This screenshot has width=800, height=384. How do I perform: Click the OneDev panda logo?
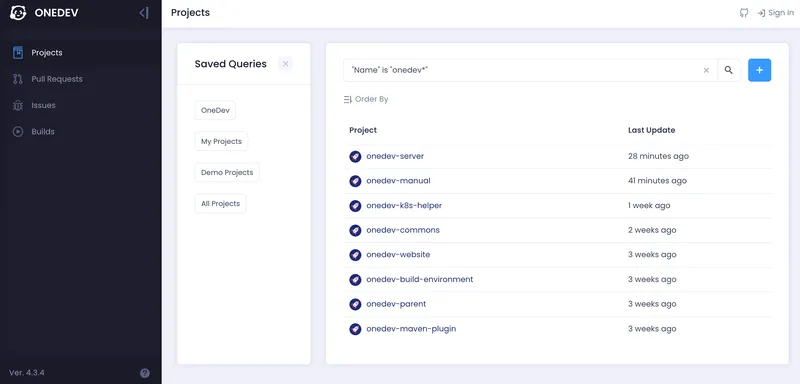point(18,13)
